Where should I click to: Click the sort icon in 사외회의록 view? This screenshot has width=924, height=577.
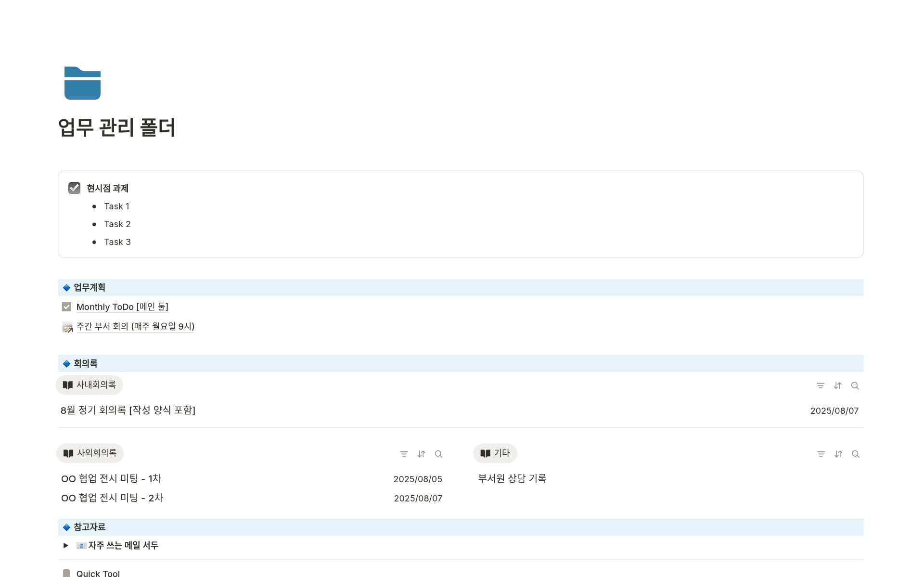pos(422,454)
